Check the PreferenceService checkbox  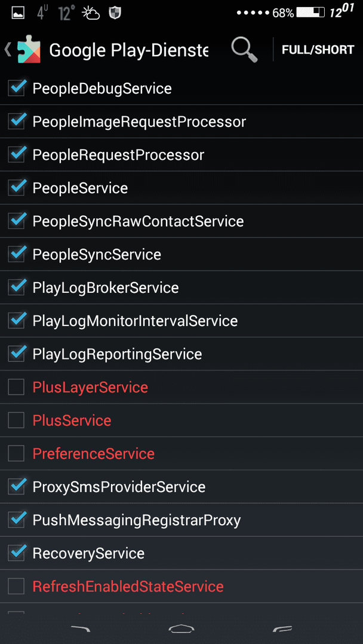pos(17,453)
